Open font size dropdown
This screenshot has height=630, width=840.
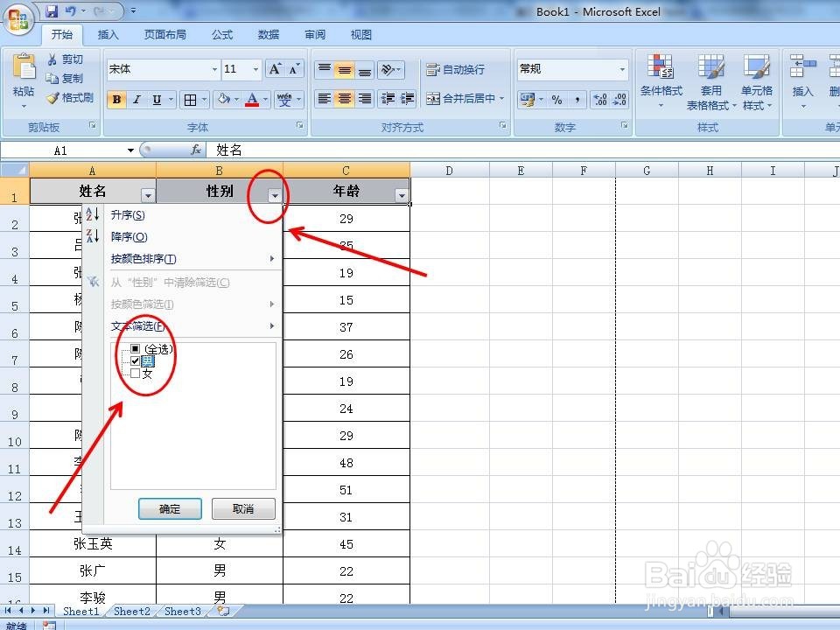tap(255, 70)
